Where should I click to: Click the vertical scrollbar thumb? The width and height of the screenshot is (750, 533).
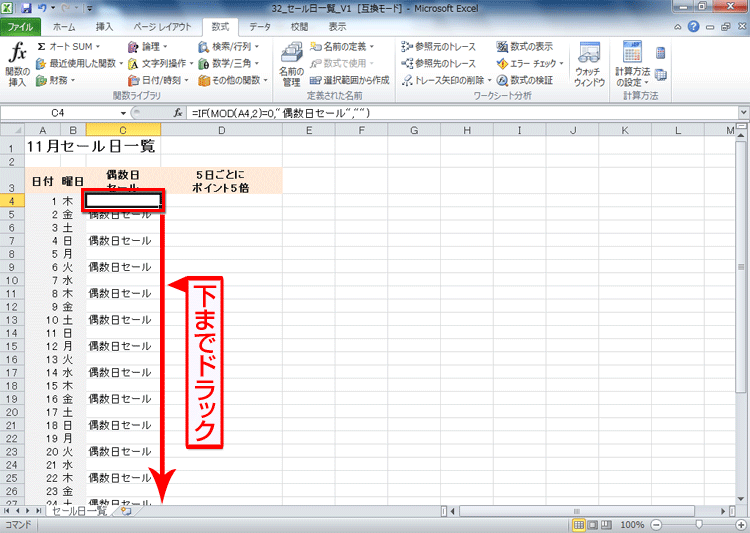pos(741,266)
